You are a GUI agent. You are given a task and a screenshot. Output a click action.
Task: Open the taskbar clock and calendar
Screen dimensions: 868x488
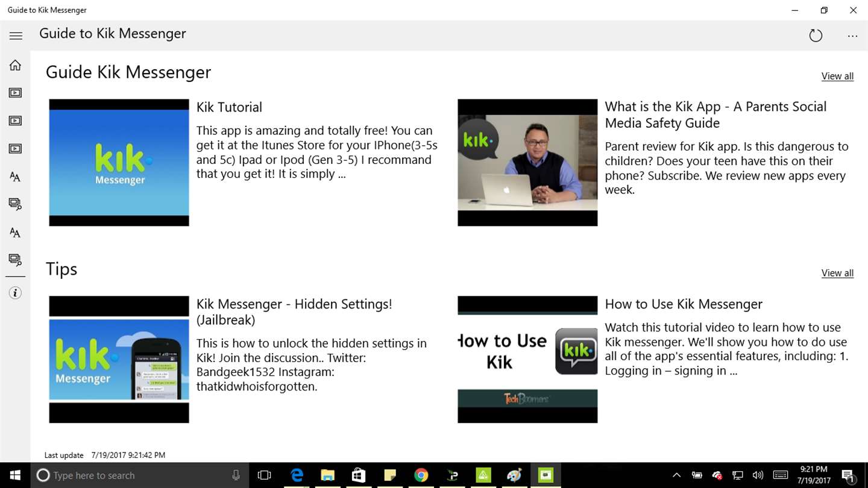click(813, 475)
